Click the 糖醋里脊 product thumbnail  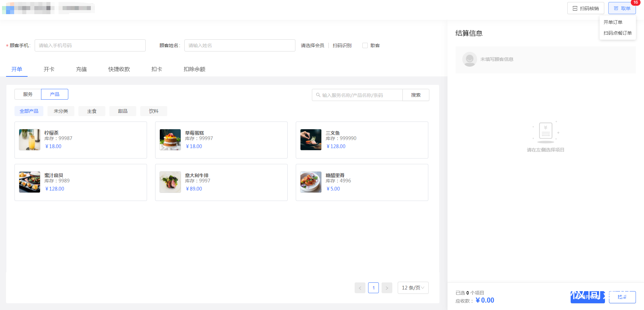point(311,182)
